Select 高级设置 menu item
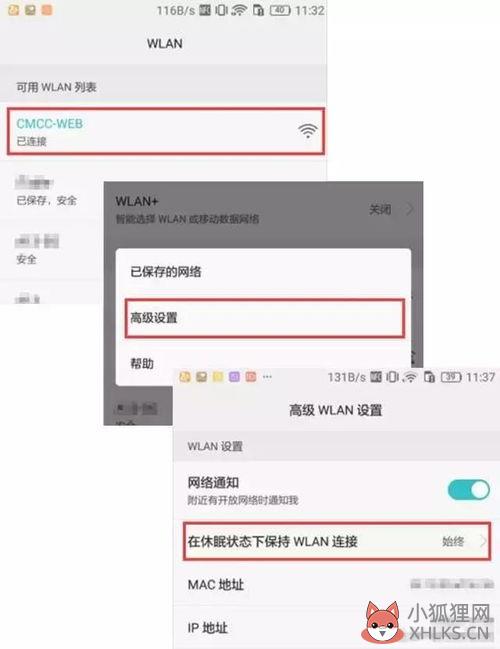The height and width of the screenshot is (649, 500). (264, 318)
